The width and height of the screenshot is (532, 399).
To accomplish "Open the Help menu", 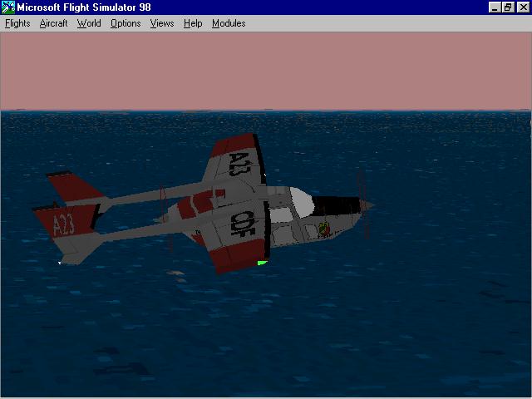I will pos(193,23).
